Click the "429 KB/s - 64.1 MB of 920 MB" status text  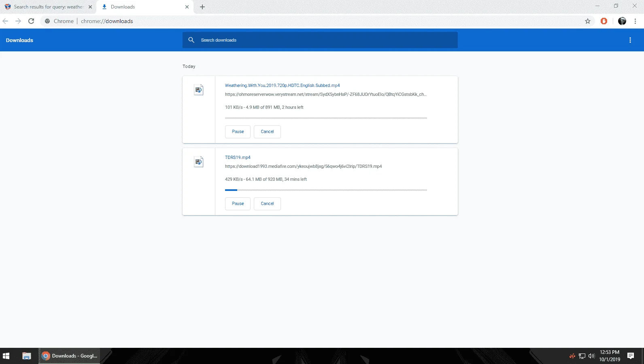pyautogui.click(x=266, y=179)
